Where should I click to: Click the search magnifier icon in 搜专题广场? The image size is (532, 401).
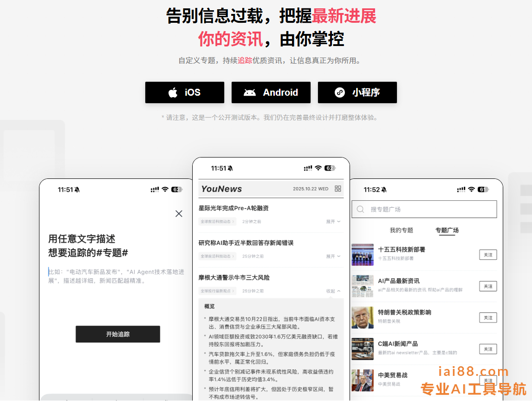coord(360,210)
